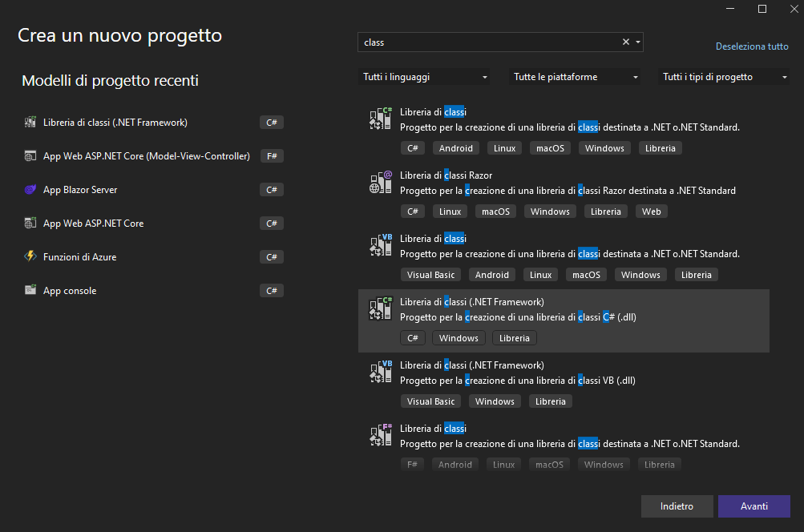Click the VB Libreria di classi .NET Standard icon
The image size is (804, 532).
(381, 245)
